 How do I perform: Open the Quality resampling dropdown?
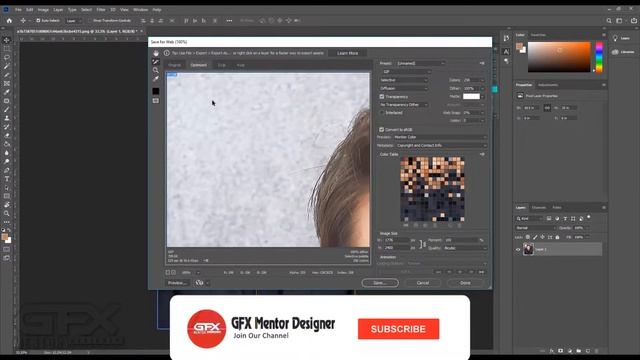point(465,248)
